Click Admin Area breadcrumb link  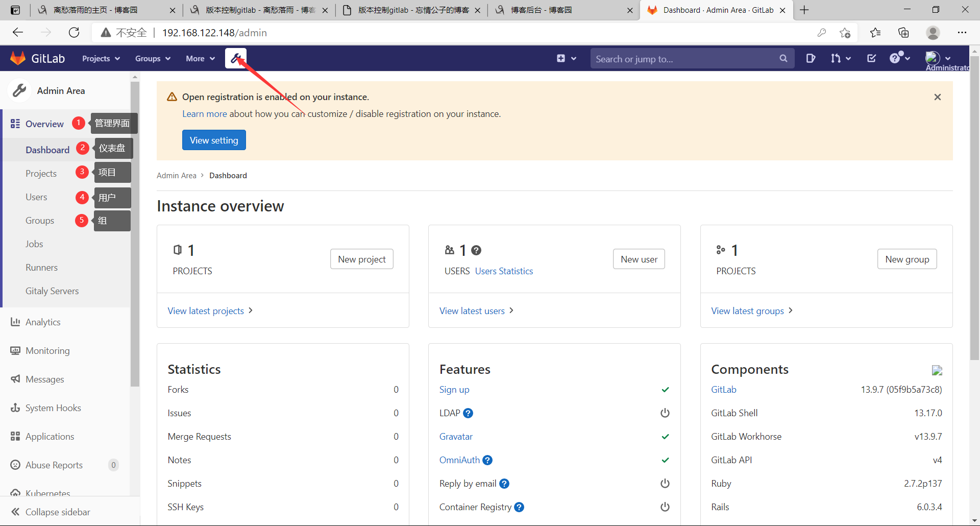point(177,176)
